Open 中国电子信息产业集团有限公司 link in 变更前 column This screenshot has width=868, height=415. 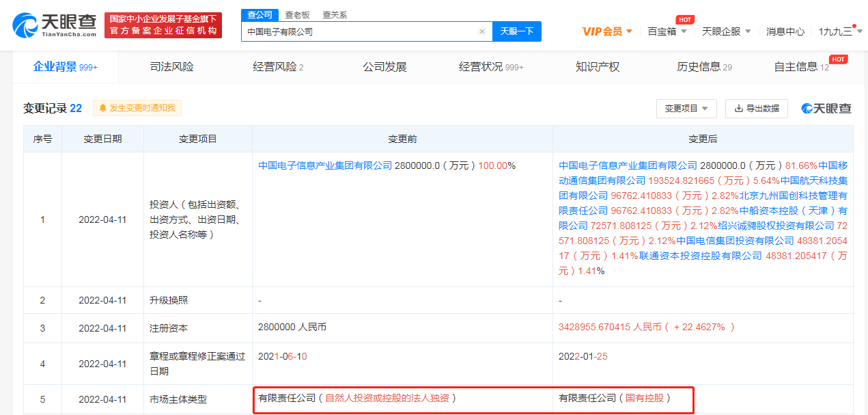tap(325, 165)
